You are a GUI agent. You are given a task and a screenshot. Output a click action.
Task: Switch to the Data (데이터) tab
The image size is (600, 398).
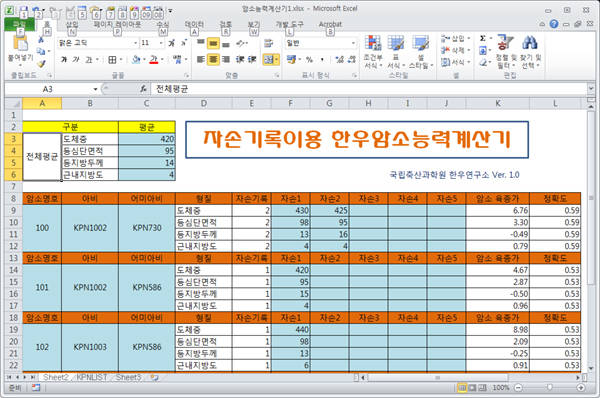194,24
